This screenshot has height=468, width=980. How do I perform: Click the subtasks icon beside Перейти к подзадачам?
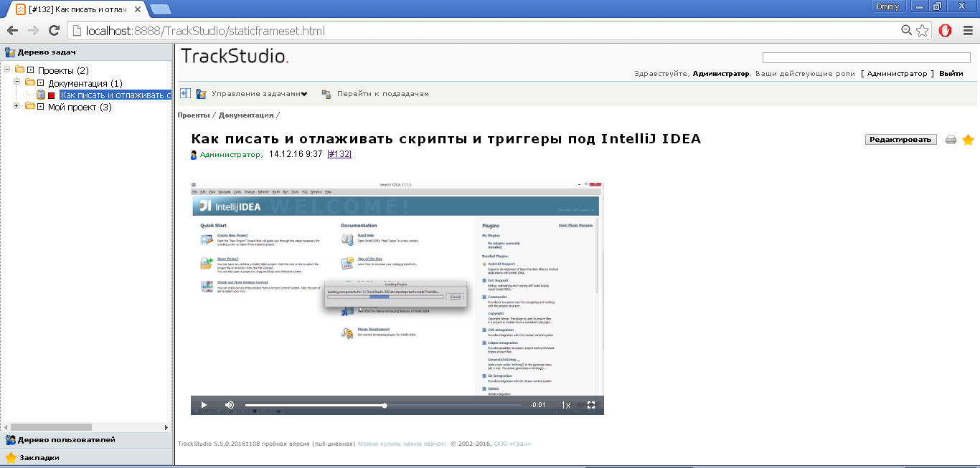point(326,94)
